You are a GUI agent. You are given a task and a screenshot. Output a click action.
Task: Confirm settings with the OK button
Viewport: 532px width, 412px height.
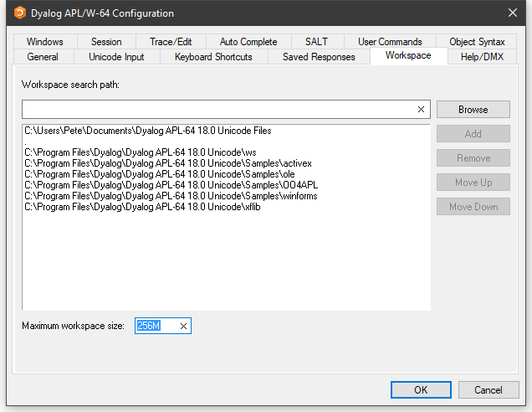tap(421, 390)
